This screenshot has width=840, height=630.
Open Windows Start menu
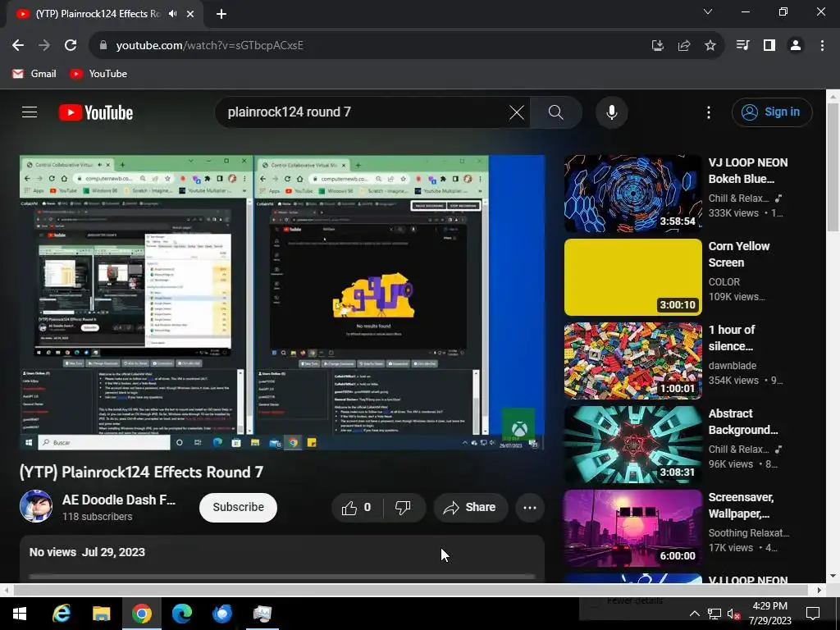(x=20, y=614)
